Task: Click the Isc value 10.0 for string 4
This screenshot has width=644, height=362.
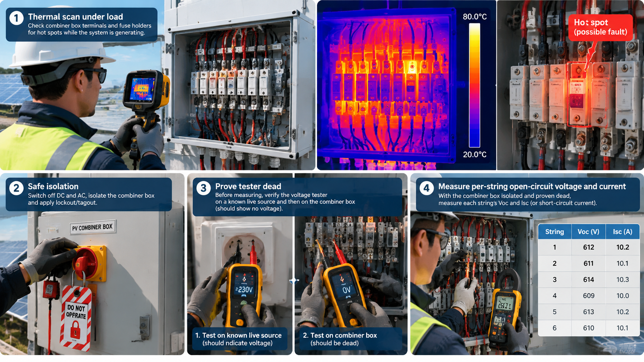Action: [x=622, y=295]
